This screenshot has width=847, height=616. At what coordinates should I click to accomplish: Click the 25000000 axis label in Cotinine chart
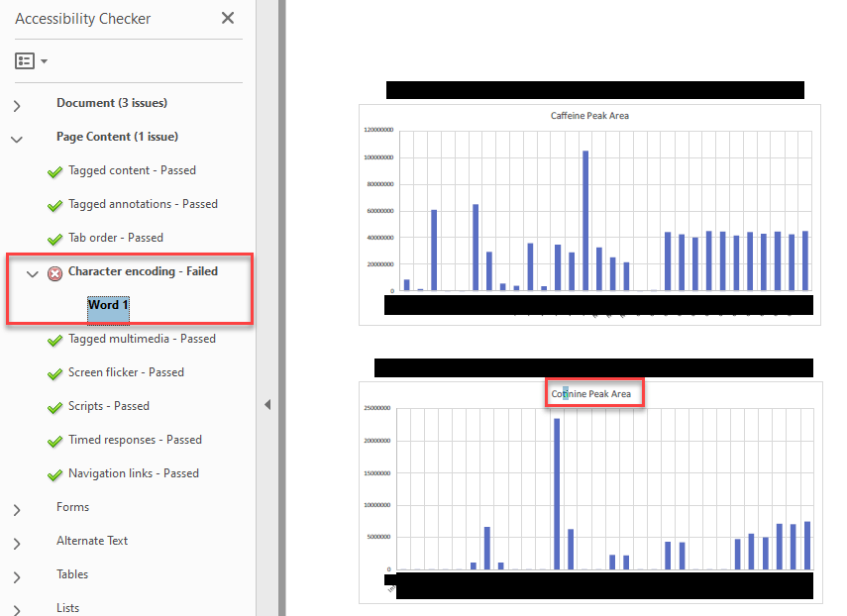(x=377, y=408)
